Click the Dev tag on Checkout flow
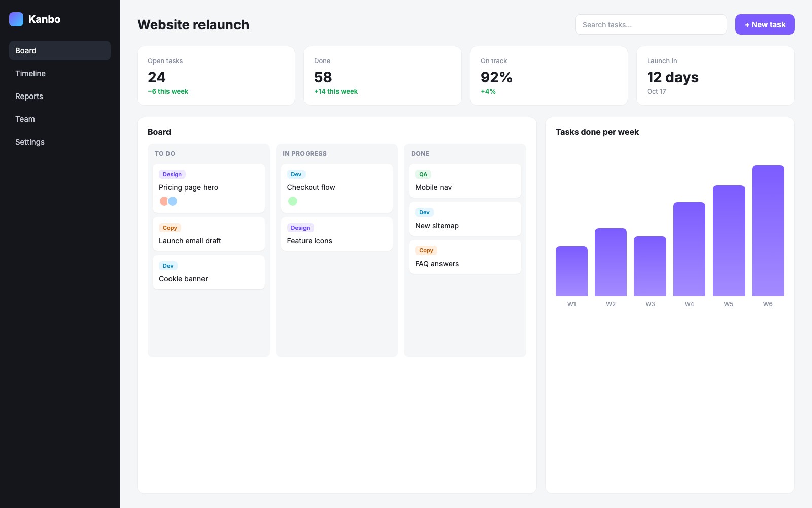Image resolution: width=812 pixels, height=508 pixels. tap(296, 174)
